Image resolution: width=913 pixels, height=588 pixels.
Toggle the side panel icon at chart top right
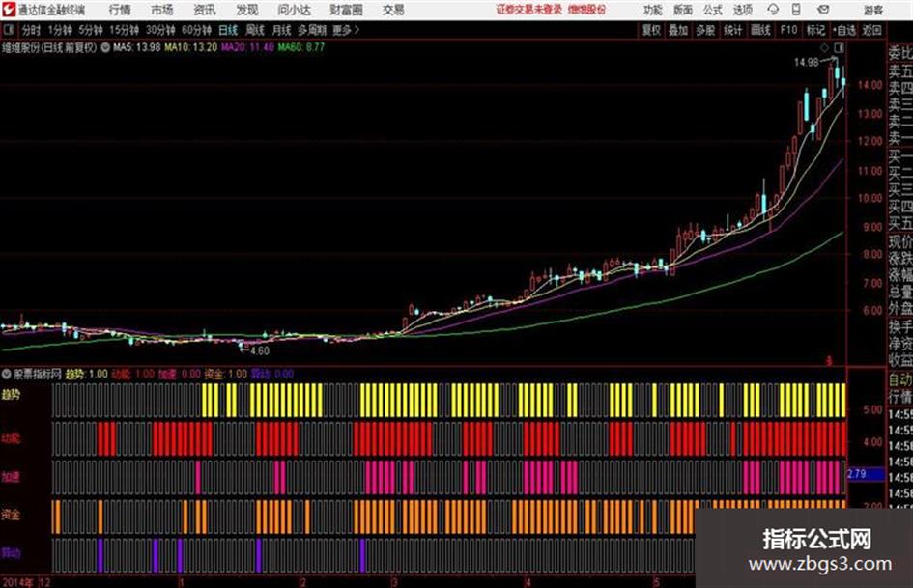click(x=839, y=47)
